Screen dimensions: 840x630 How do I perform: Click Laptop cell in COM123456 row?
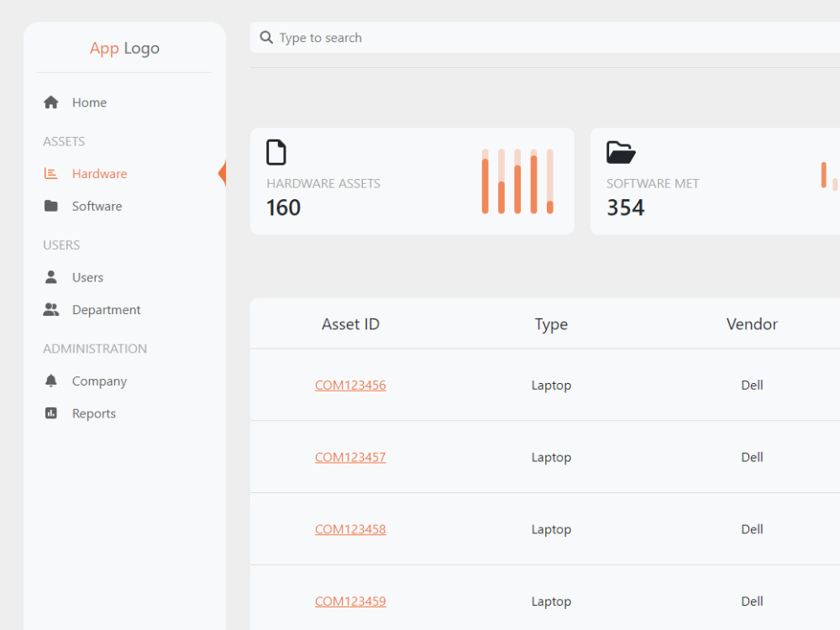551,386
